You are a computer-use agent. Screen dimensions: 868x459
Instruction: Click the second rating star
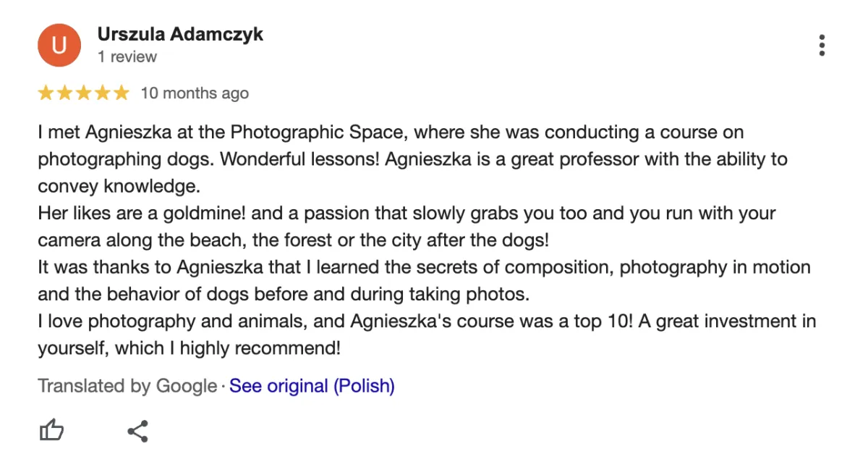click(x=65, y=93)
